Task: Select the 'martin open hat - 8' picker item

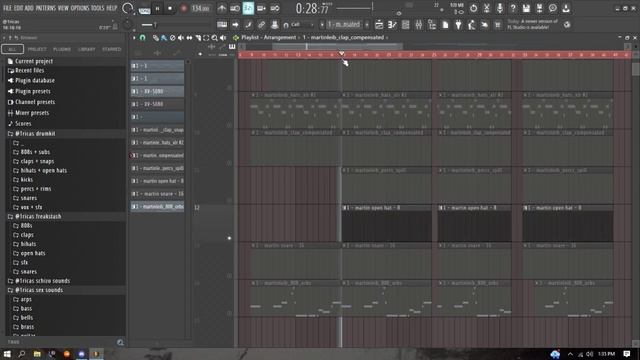Action: [158, 181]
